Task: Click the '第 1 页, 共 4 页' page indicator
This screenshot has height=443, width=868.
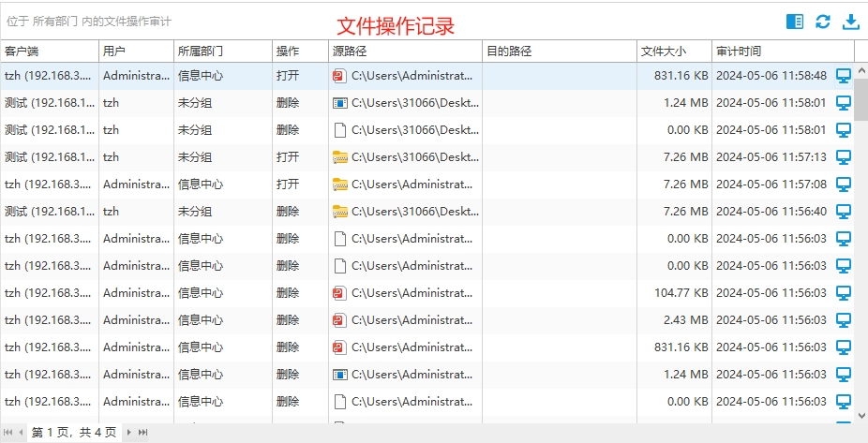Action: (x=74, y=433)
